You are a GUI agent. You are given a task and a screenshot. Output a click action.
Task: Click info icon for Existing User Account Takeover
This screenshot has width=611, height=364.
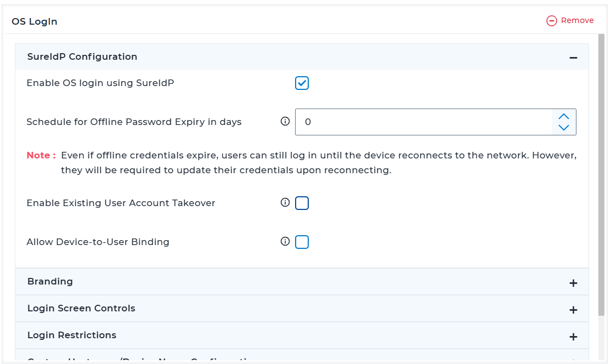[x=285, y=203]
